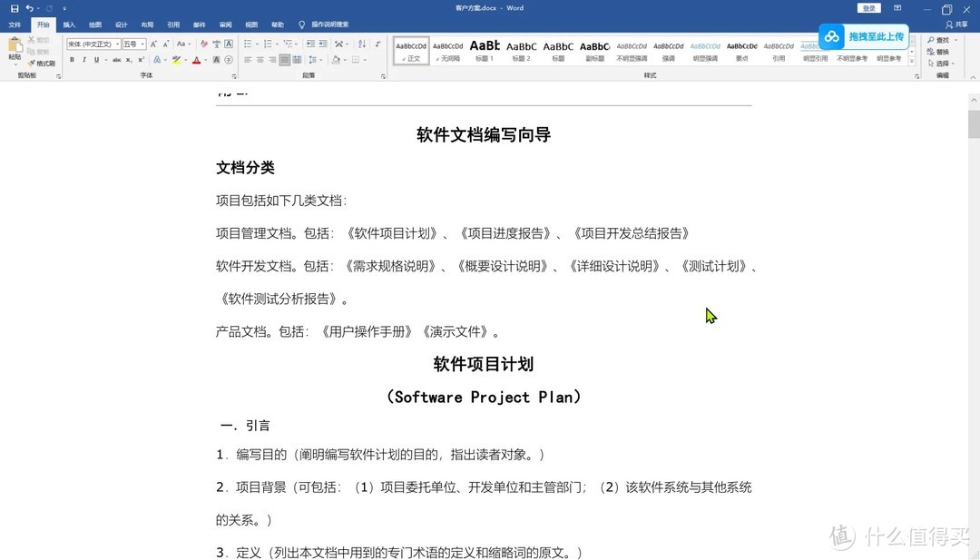Expand bullet list options arrow

click(257, 44)
